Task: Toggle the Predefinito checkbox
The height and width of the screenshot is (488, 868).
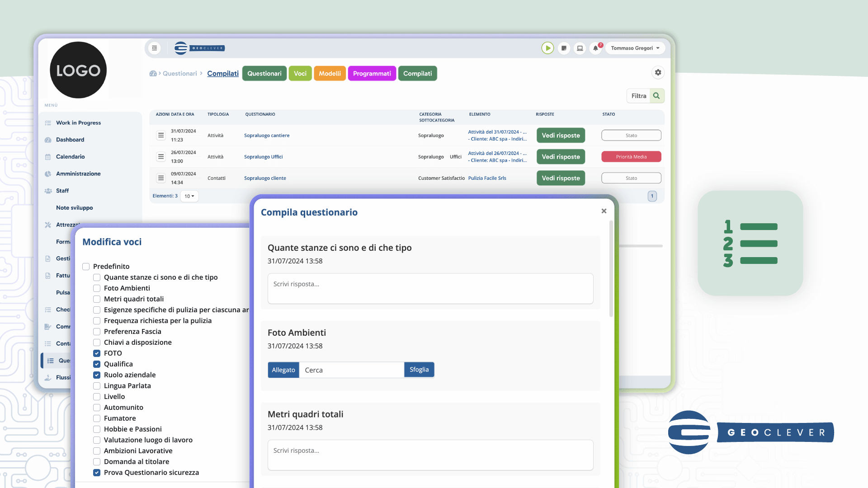Action: [86, 267]
